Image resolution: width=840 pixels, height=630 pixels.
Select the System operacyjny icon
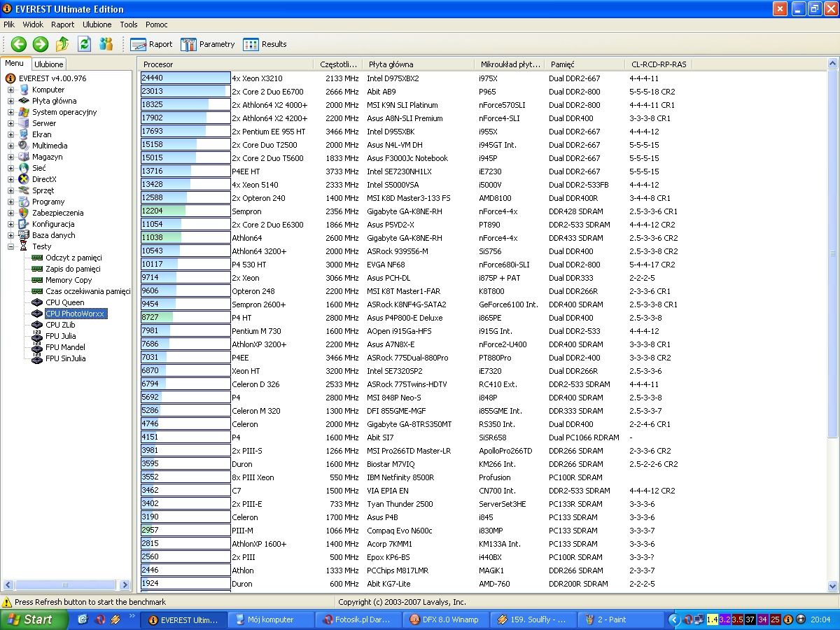pyautogui.click(x=24, y=112)
